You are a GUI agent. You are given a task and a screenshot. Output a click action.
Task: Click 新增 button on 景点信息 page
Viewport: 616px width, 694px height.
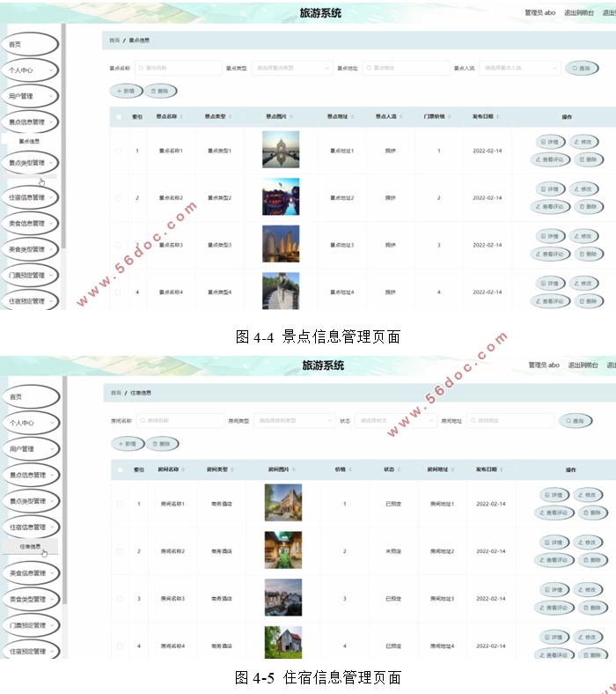126,91
